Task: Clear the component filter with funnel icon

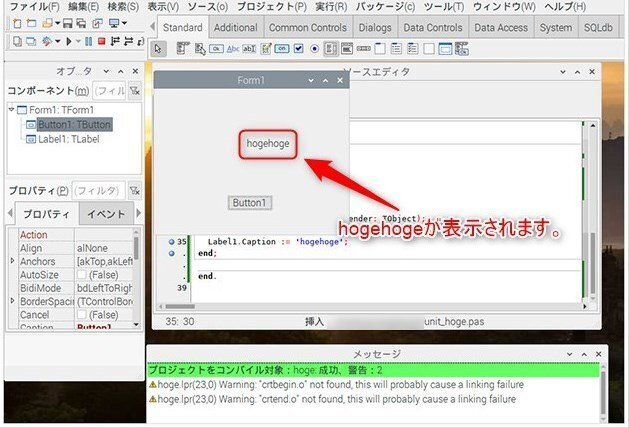Action: point(135,91)
